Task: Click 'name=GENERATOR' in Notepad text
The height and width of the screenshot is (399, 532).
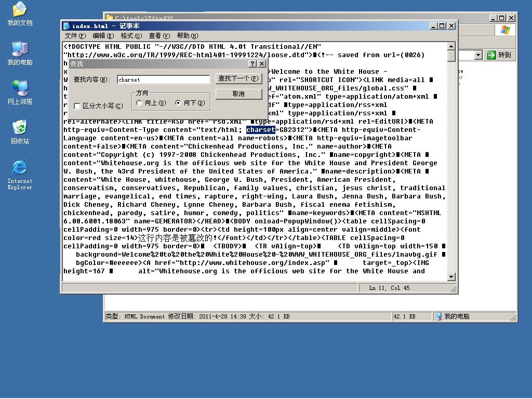Action: tap(163, 221)
